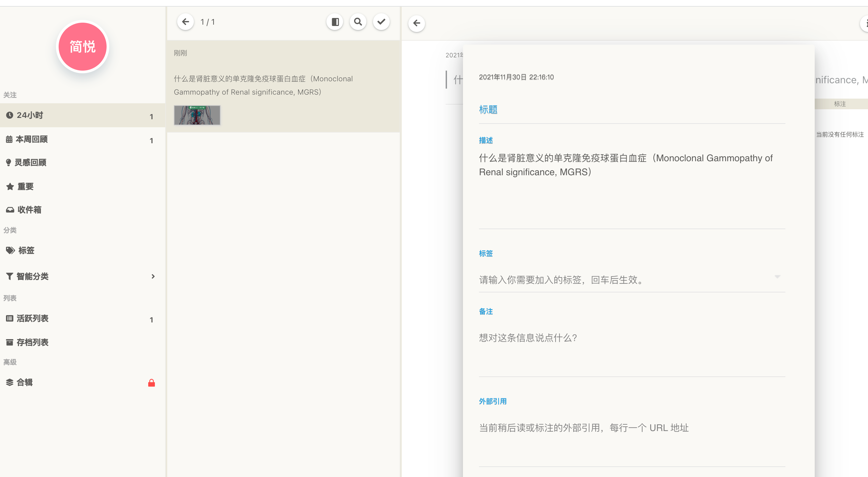Open the tag suggestions dropdown arrow
This screenshot has width=868, height=477.
click(778, 276)
